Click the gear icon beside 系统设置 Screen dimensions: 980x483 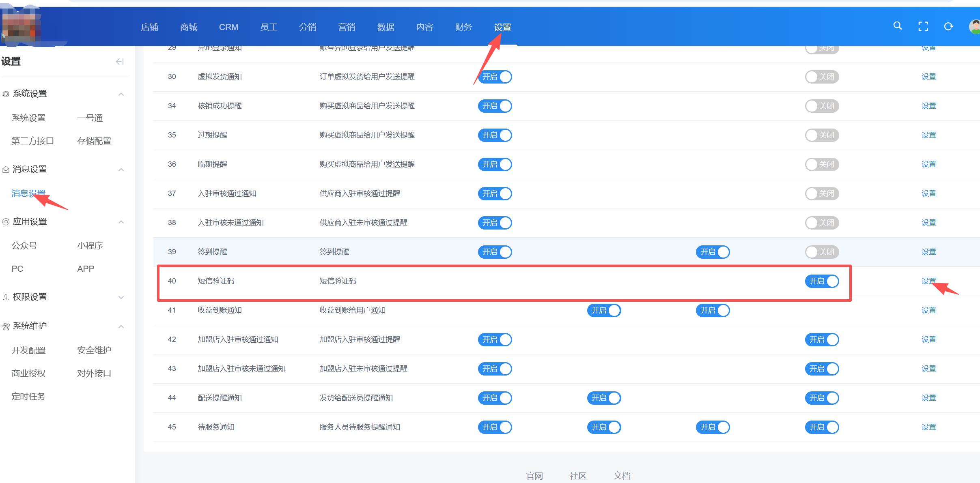[6, 94]
